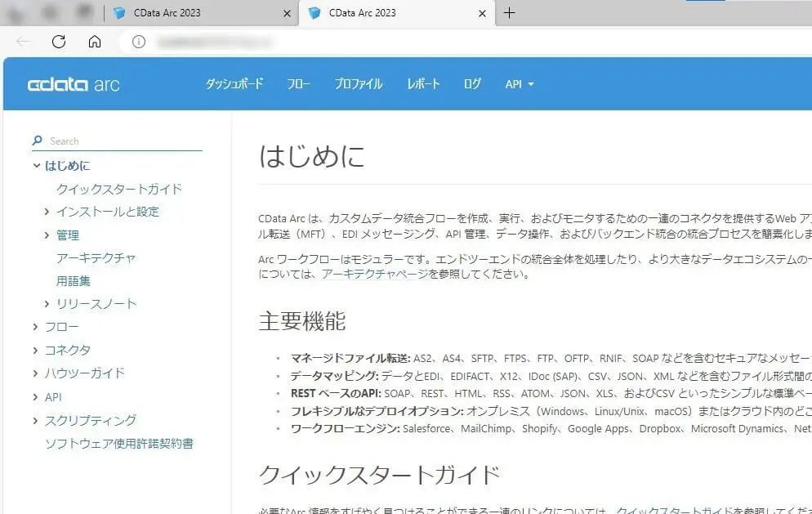
Task: Follow the クイックスタートガイド link at page bottom
Action: [x=675, y=511]
